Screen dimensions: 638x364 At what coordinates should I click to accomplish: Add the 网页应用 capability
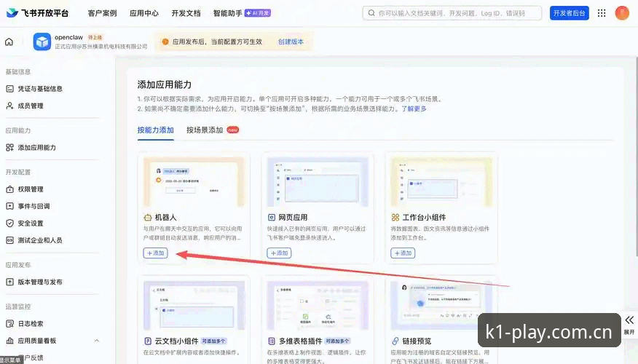[279, 253]
